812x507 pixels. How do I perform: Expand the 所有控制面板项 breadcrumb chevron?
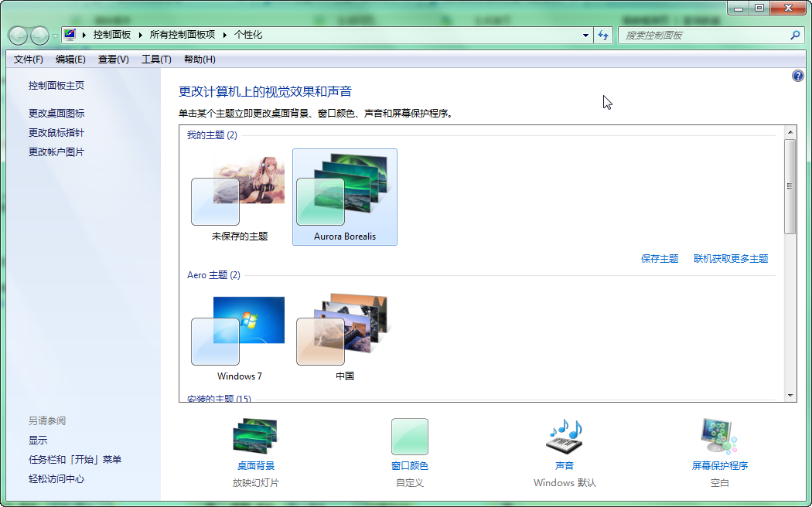[x=224, y=35]
